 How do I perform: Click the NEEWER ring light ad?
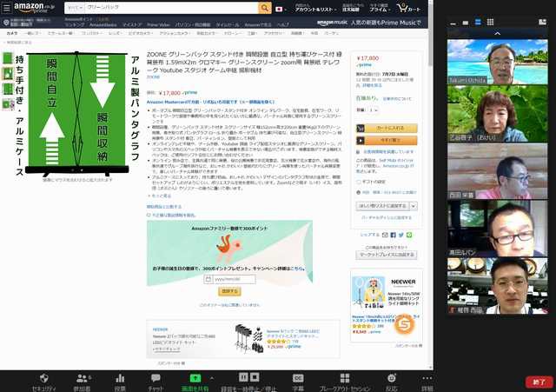tap(386, 305)
